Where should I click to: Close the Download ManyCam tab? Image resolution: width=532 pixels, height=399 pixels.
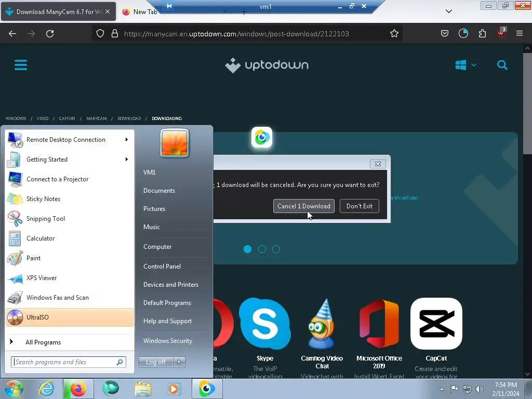108,11
